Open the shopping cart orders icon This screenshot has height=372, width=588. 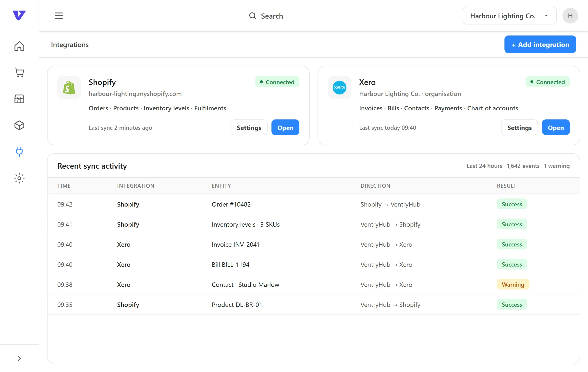pyautogui.click(x=19, y=72)
